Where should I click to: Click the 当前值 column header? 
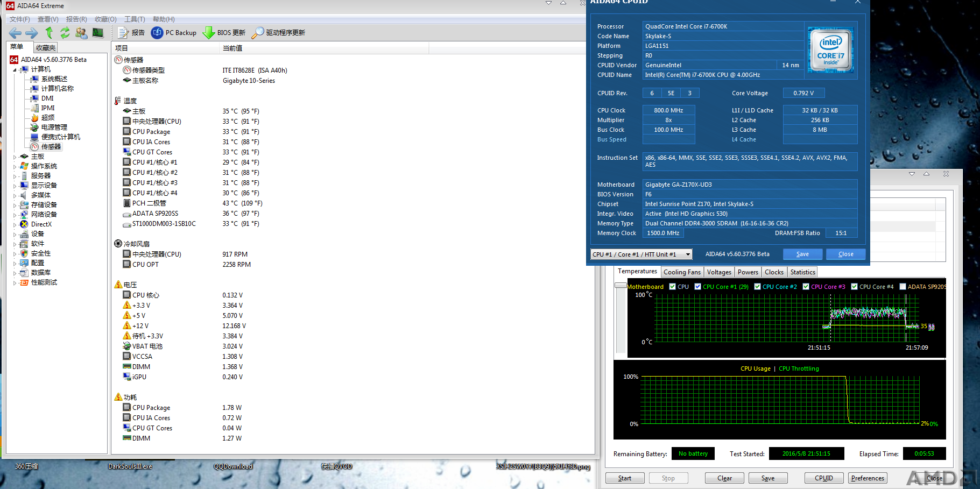click(x=325, y=48)
